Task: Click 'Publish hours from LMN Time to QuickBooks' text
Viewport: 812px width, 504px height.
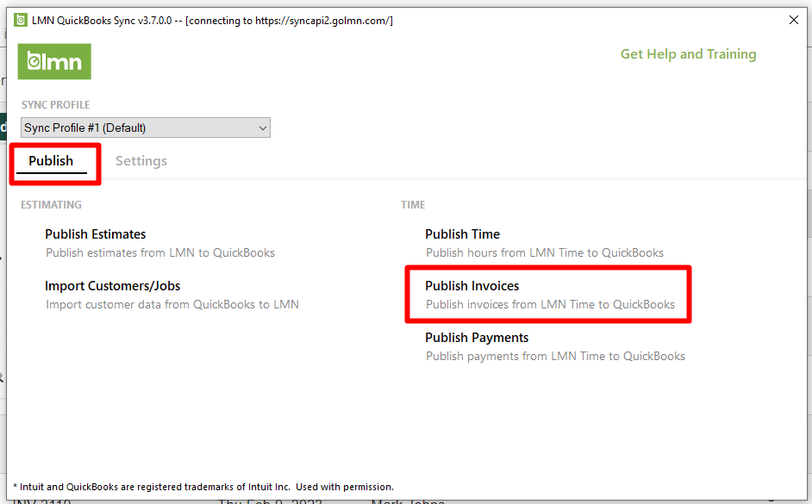Action: pos(545,252)
